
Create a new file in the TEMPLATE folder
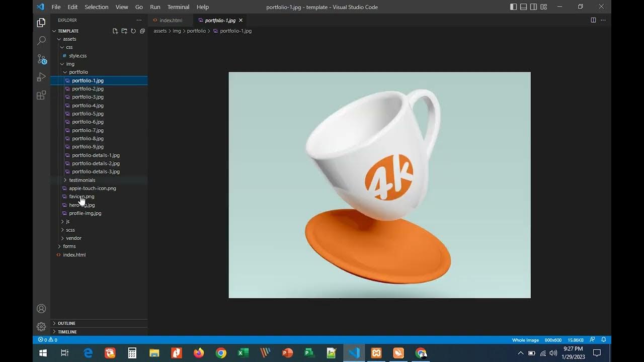point(115,31)
